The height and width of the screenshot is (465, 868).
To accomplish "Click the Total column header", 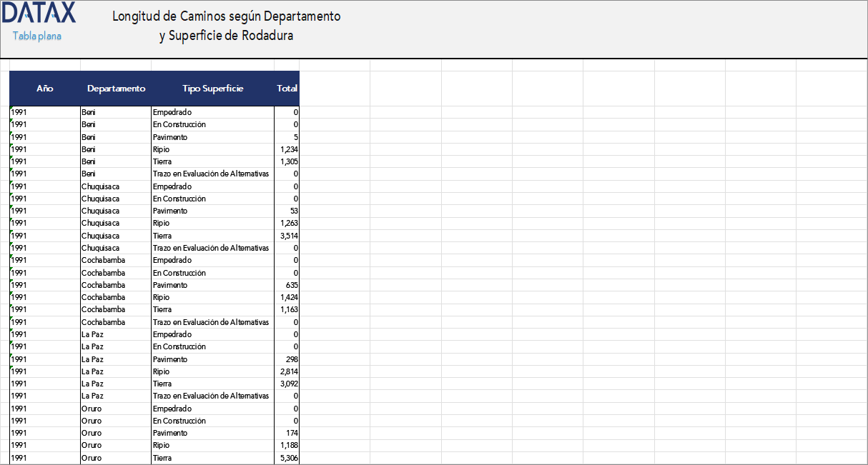I will pyautogui.click(x=287, y=89).
